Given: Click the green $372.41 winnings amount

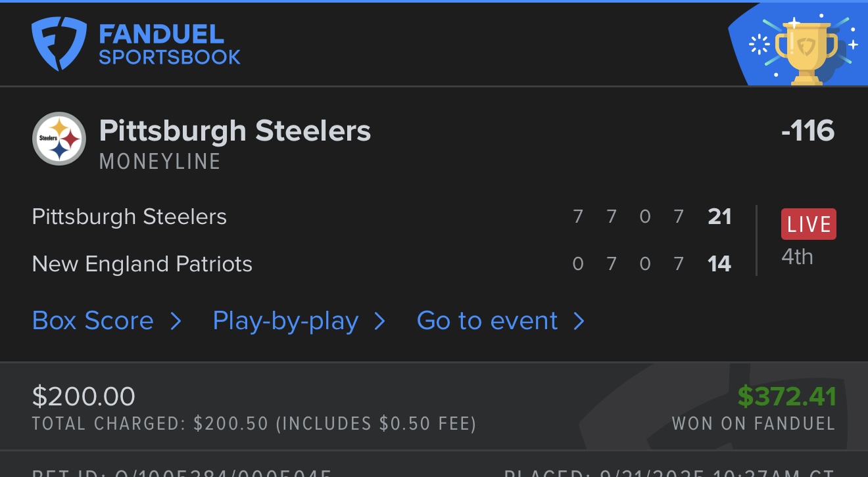Looking at the screenshot, I should pos(786,396).
